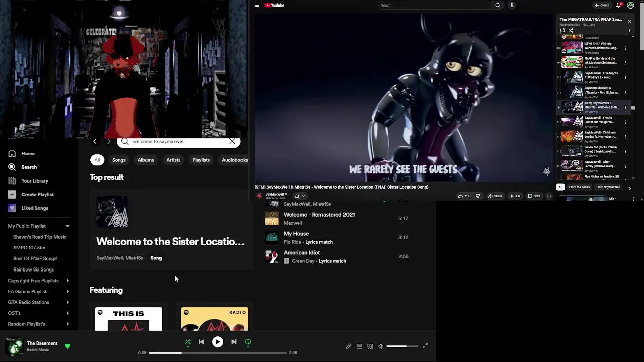
Task: Open YouTube video more actions menu
Action: [x=549, y=196]
